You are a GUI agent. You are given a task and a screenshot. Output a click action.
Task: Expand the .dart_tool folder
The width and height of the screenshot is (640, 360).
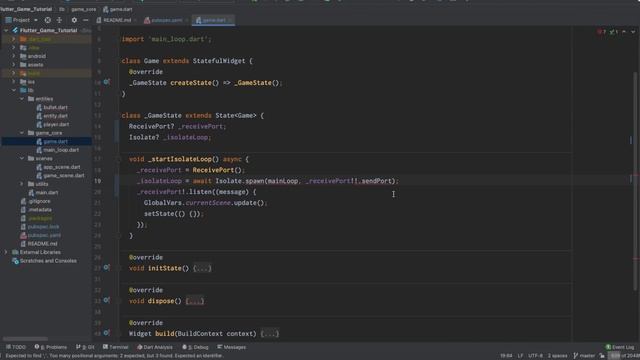[13, 39]
